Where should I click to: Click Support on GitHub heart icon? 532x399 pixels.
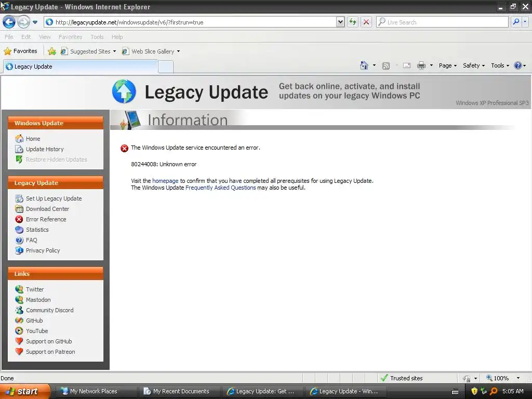(19, 341)
